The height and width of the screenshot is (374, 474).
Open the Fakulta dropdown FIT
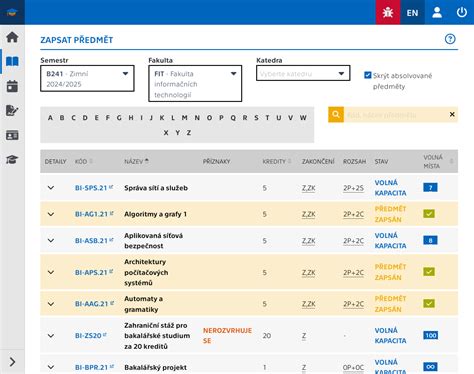(195, 84)
